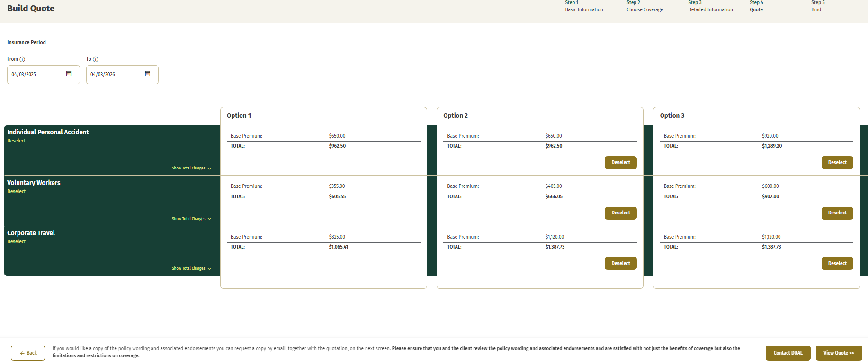Deselect the Individual Personal Accident coverage link
The image size is (868, 364).
pos(17,141)
